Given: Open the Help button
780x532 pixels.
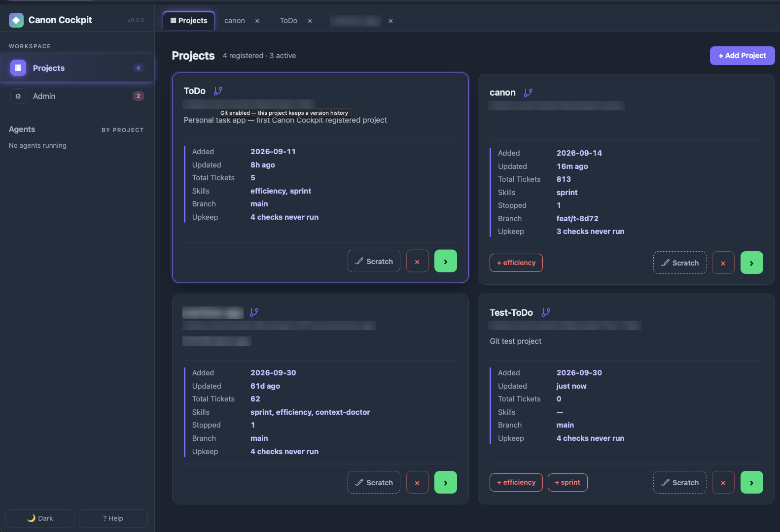Looking at the screenshot, I should point(113,518).
